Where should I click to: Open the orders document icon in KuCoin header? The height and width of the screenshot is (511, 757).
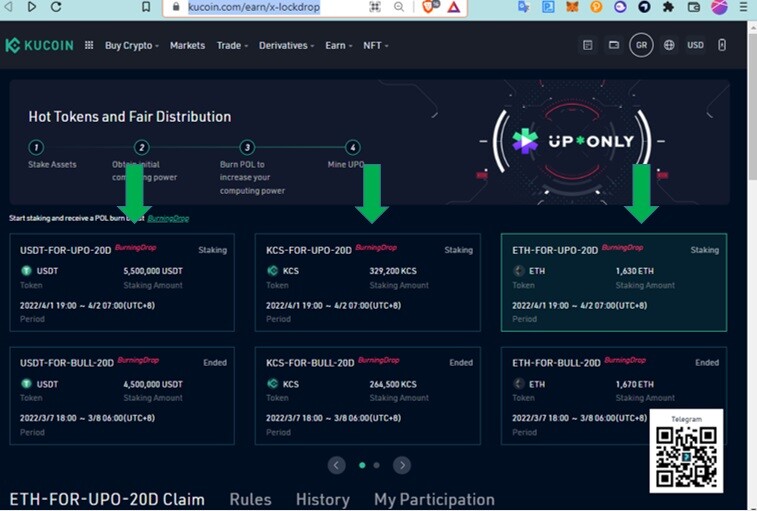coord(588,45)
